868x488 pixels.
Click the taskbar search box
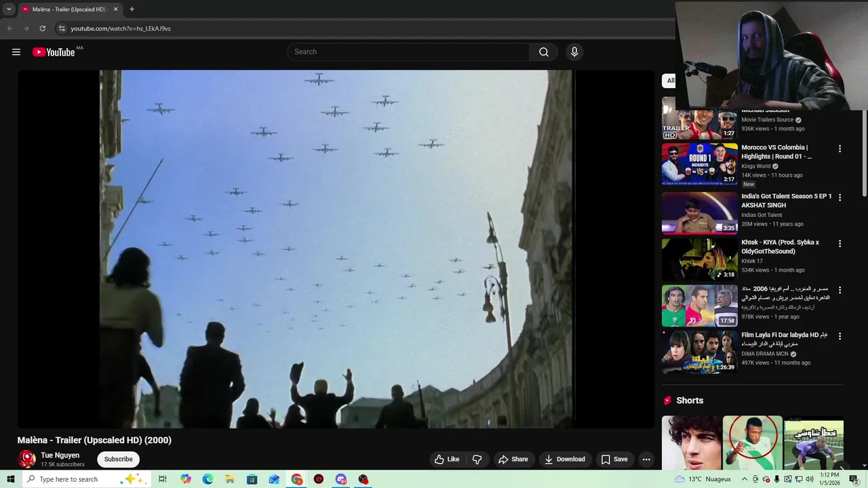pos(87,479)
